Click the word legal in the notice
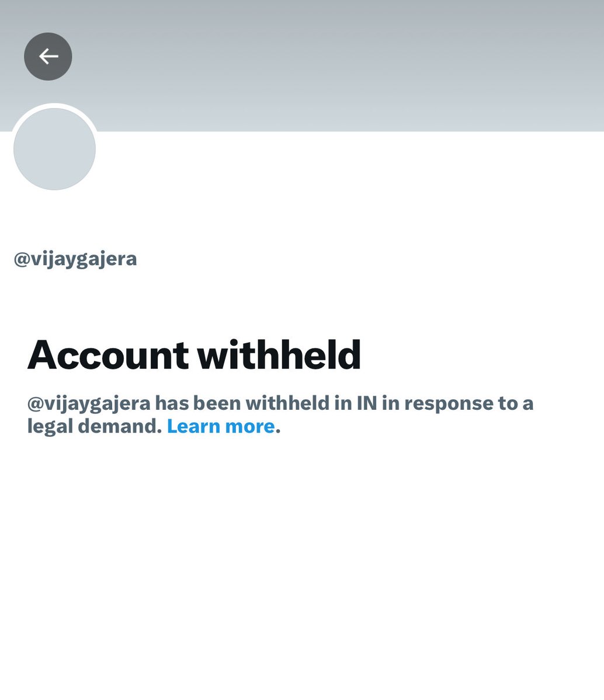This screenshot has width=604, height=700. coord(50,426)
